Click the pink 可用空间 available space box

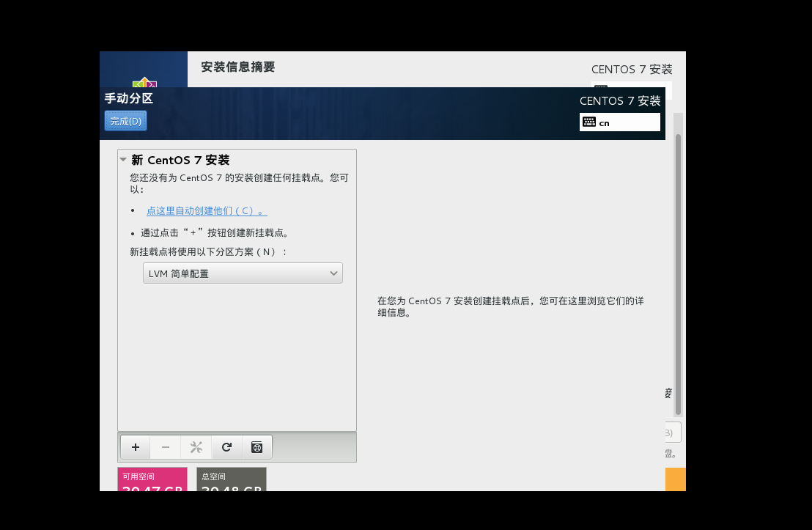pos(152,479)
